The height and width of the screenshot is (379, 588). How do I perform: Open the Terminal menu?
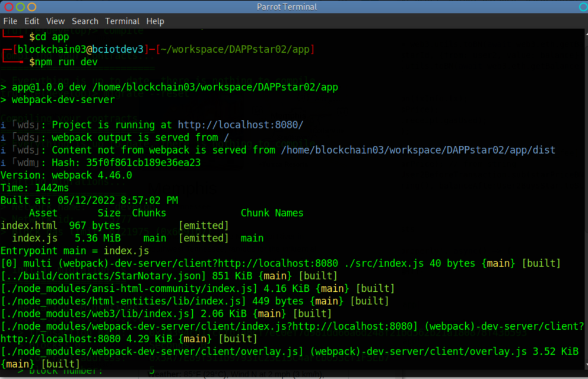tap(122, 21)
